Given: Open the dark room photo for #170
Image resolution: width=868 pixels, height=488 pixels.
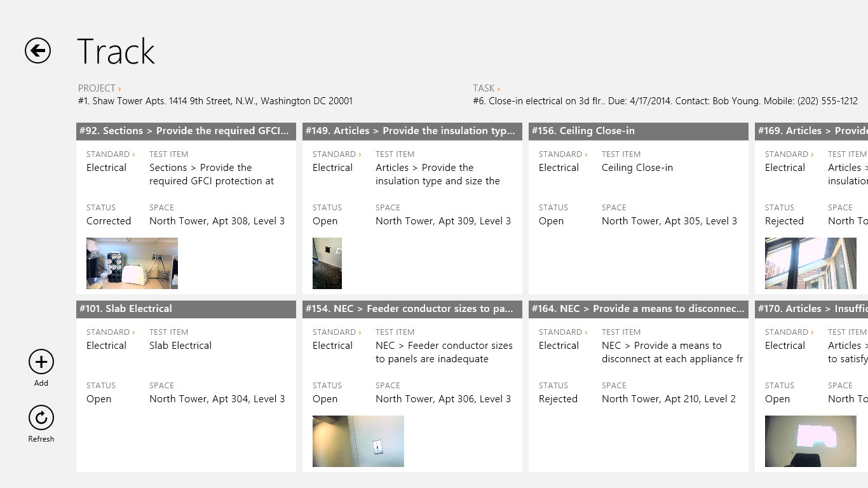Looking at the screenshot, I should pyautogui.click(x=810, y=441).
